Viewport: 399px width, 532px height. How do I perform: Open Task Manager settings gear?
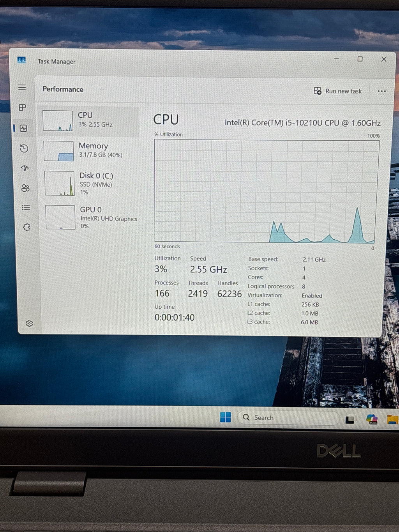[x=29, y=323]
